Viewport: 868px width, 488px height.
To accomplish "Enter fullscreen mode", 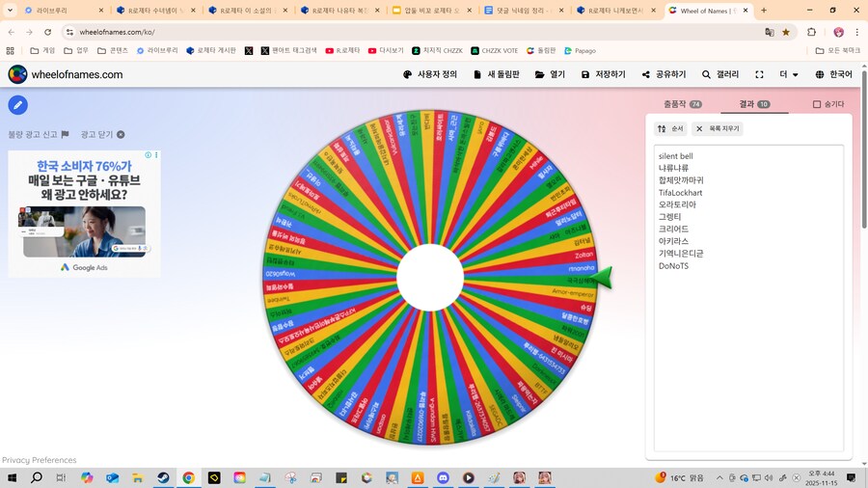I will point(759,74).
